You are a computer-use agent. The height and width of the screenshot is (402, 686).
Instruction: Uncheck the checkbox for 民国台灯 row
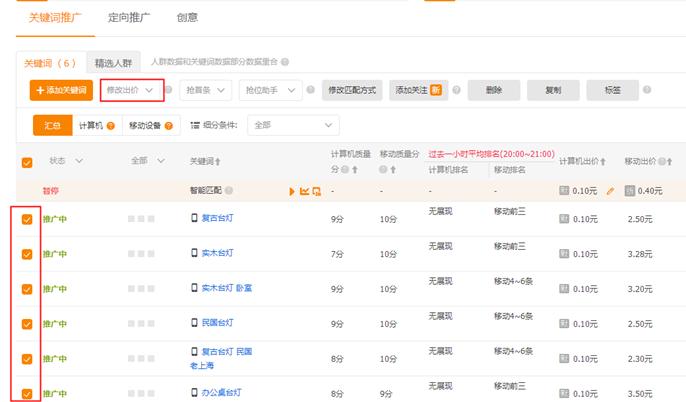(27, 324)
